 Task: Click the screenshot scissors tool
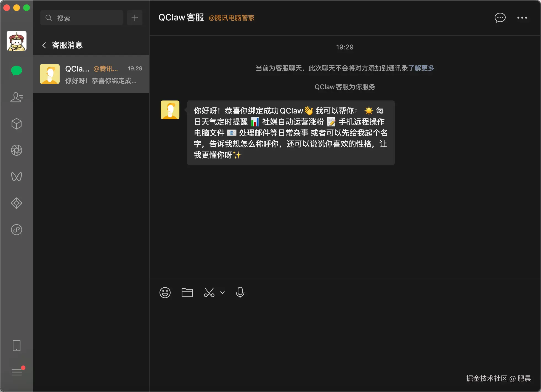[x=209, y=293]
